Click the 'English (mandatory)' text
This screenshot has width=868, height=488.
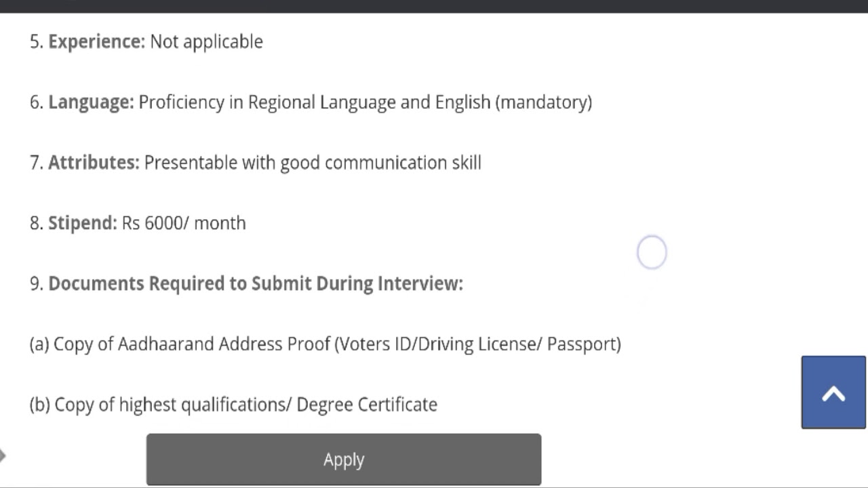pyautogui.click(x=513, y=102)
